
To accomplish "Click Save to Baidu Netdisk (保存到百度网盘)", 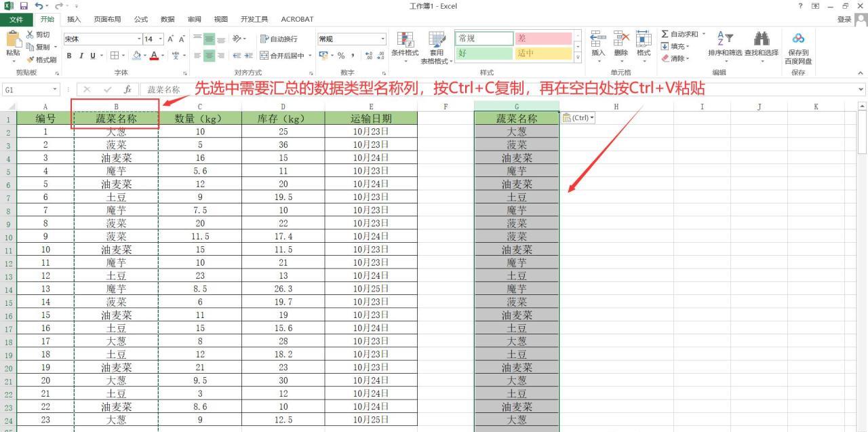I will (x=798, y=47).
